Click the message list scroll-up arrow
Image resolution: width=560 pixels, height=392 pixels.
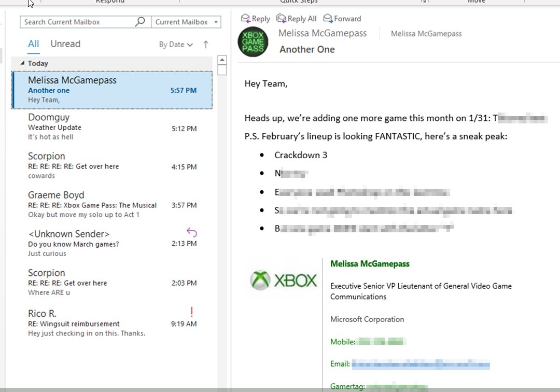pos(222,60)
